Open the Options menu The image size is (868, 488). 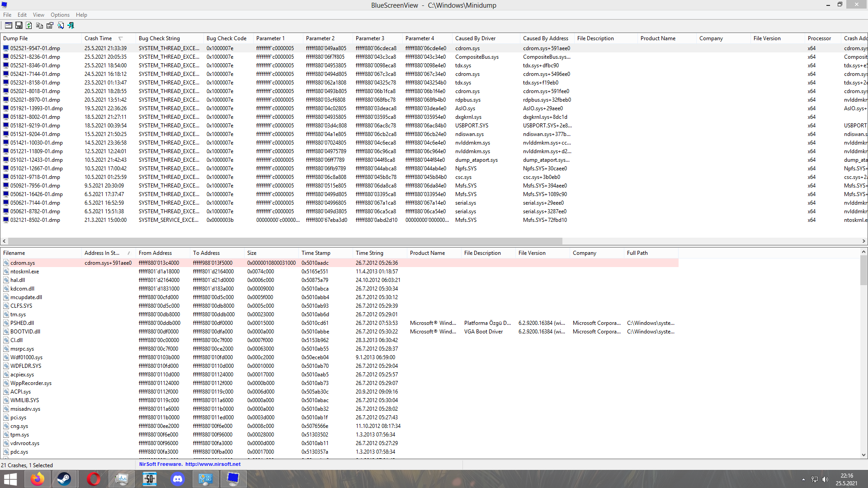60,15
